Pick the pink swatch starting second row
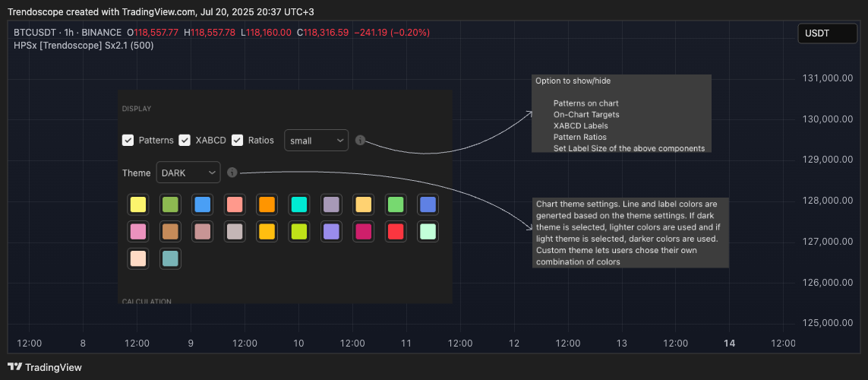Image resolution: width=868 pixels, height=380 pixels. [x=138, y=232]
